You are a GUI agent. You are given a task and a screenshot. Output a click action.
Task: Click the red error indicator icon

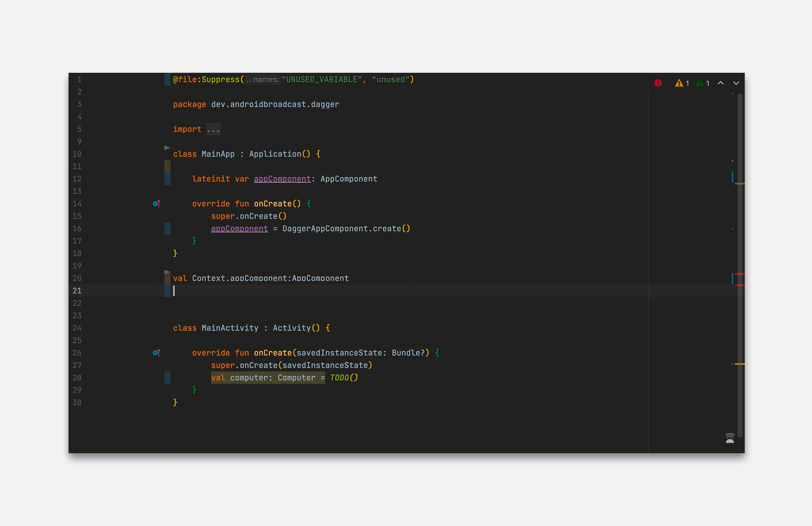658,83
